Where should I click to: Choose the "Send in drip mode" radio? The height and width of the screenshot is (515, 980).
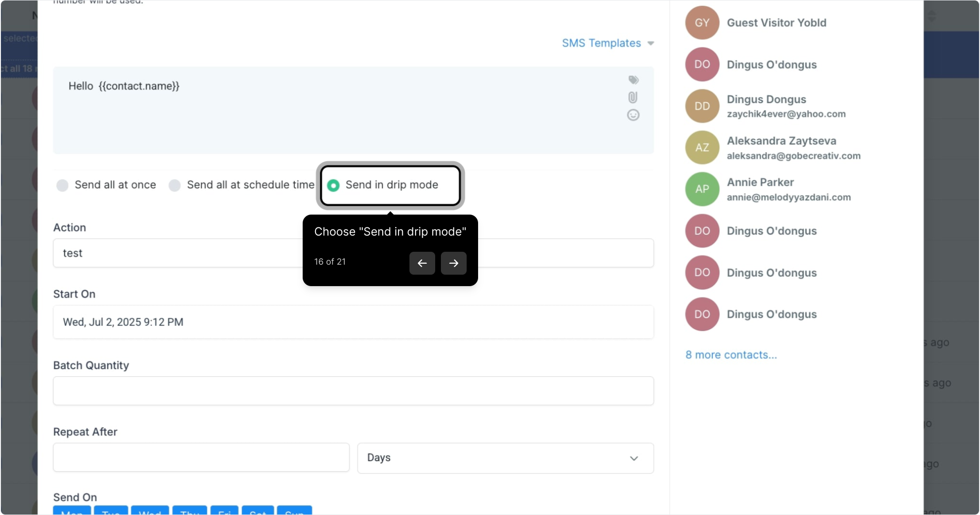(x=334, y=185)
